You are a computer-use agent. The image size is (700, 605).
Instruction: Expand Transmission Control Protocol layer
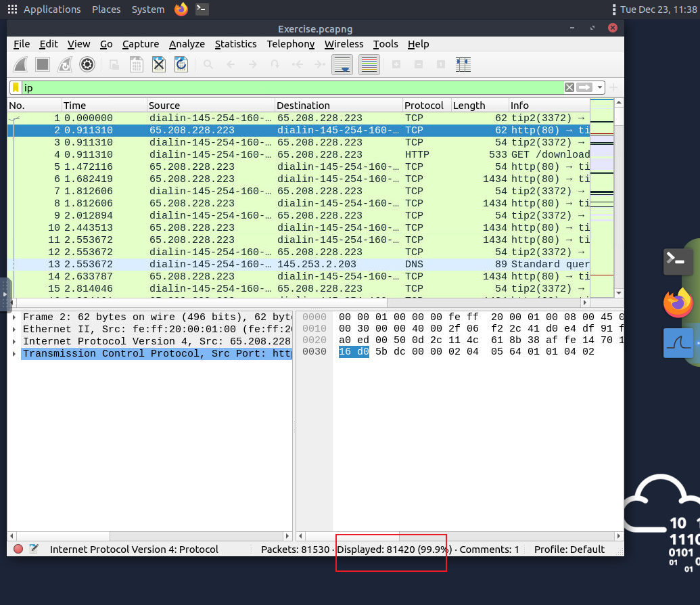click(14, 353)
